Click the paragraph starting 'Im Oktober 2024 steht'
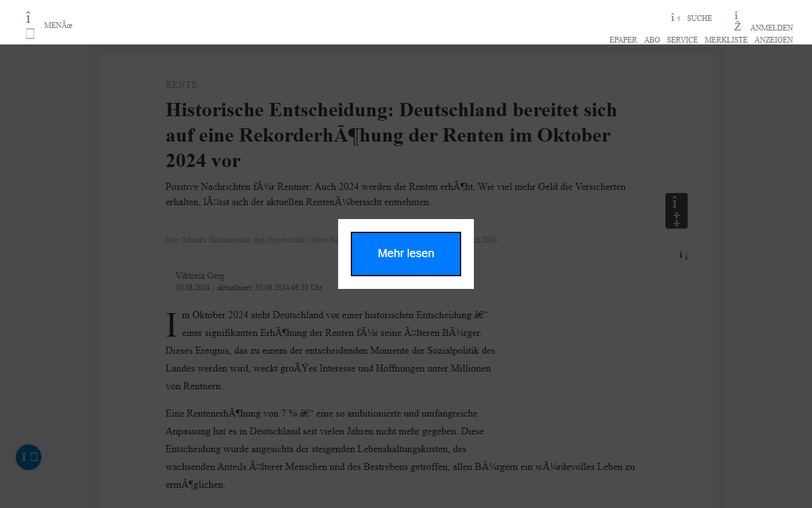The image size is (812, 508). coord(331,351)
